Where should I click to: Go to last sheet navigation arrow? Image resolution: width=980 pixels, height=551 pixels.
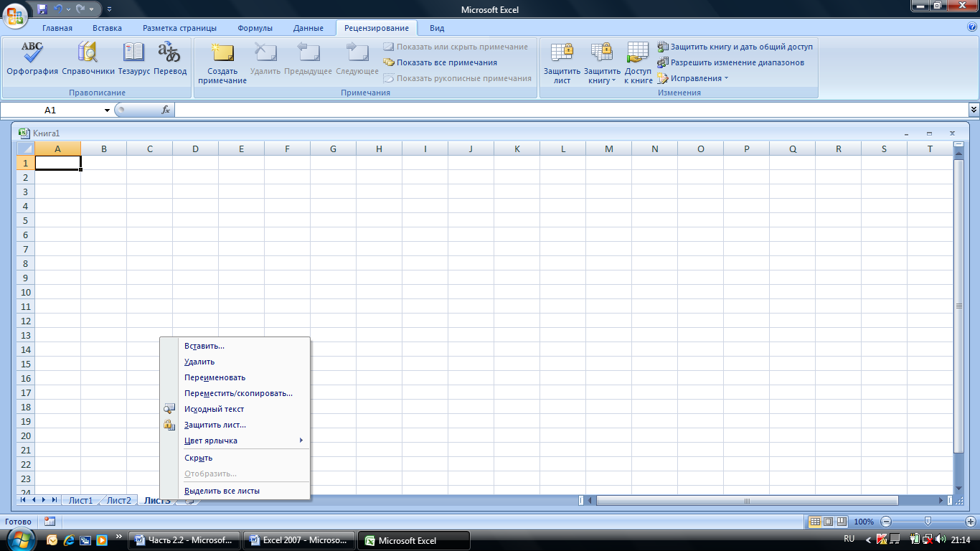[55, 499]
